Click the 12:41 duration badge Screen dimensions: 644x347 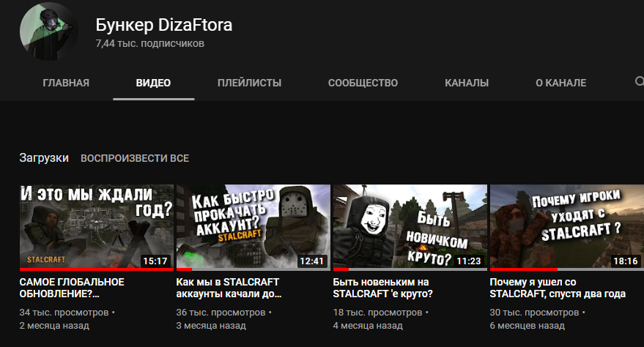click(311, 261)
